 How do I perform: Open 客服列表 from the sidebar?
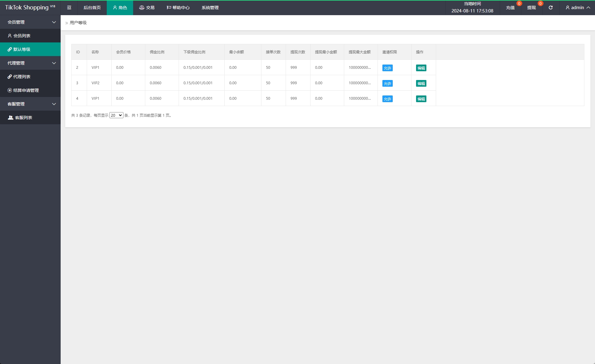[23, 118]
